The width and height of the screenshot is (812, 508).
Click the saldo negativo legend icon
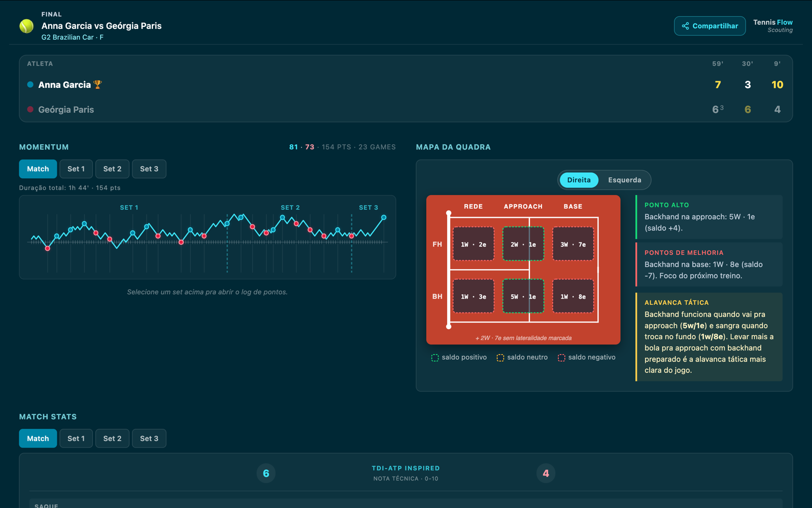tap(561, 358)
